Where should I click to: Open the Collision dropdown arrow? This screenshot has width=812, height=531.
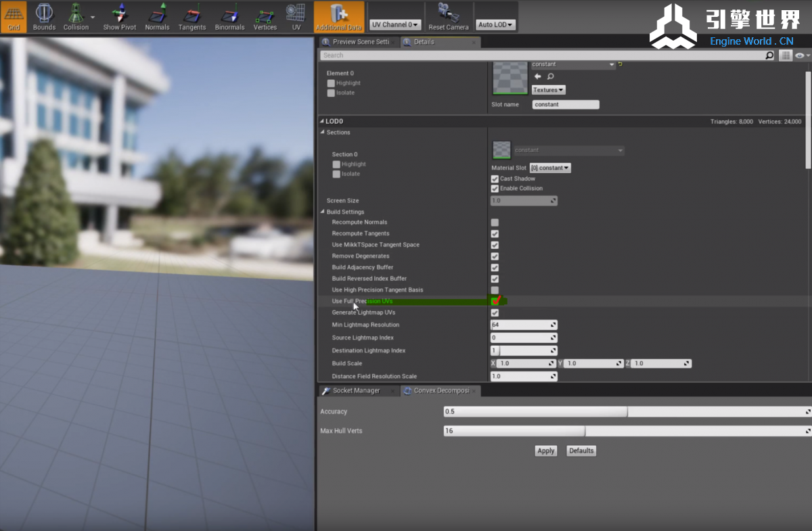point(93,18)
